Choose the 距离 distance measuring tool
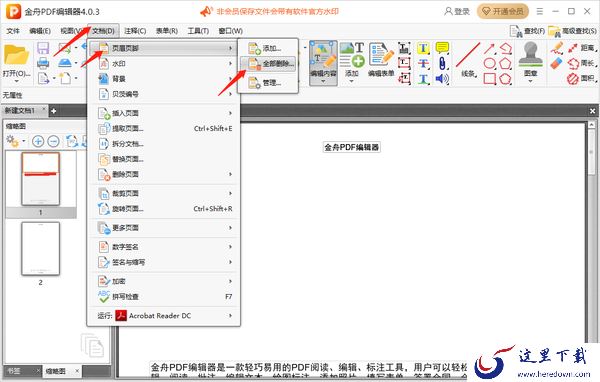600x382 pixels. tap(582, 48)
